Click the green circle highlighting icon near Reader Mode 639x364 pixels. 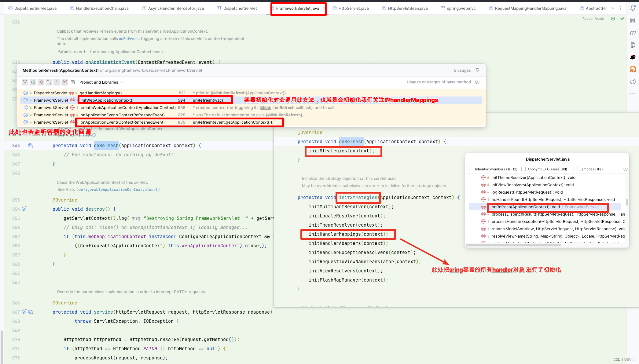coord(613,19)
